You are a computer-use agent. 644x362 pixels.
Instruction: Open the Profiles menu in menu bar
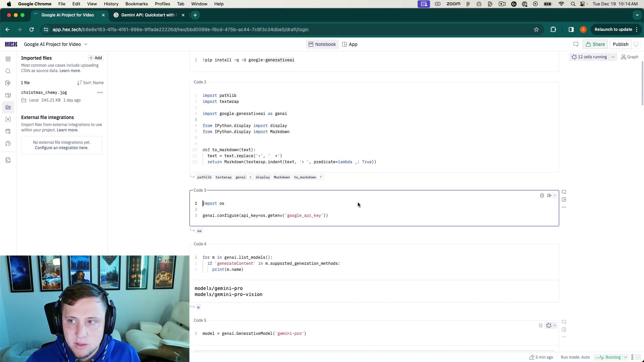point(162,4)
